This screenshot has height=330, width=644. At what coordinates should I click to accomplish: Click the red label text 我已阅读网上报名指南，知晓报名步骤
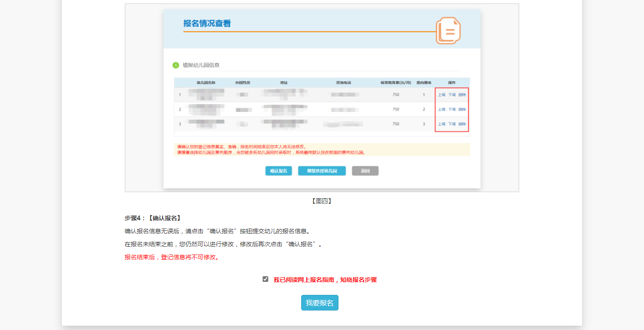point(325,280)
